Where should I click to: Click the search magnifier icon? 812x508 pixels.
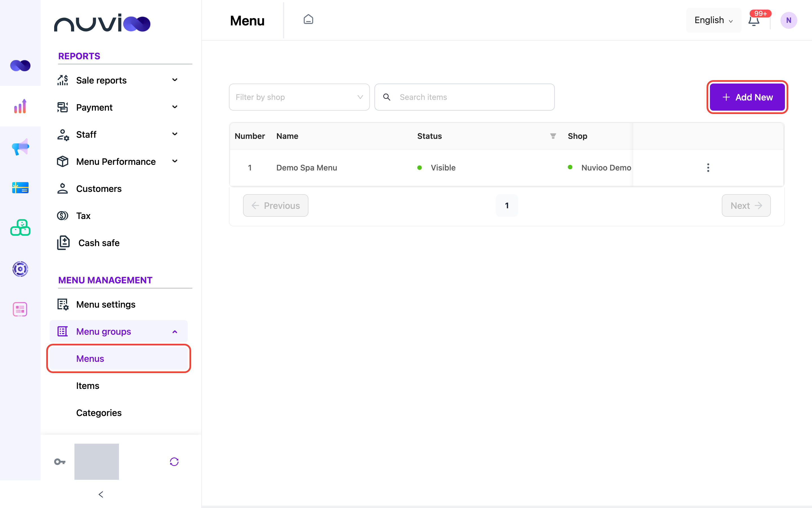pos(387,97)
